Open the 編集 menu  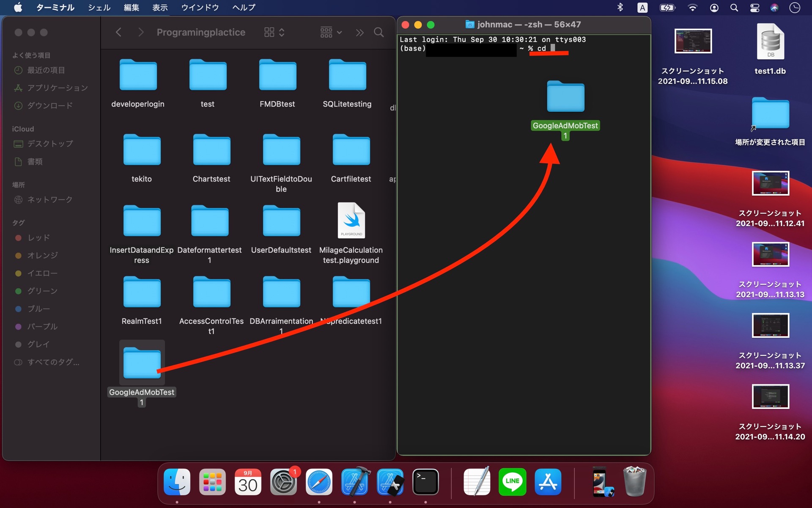132,8
